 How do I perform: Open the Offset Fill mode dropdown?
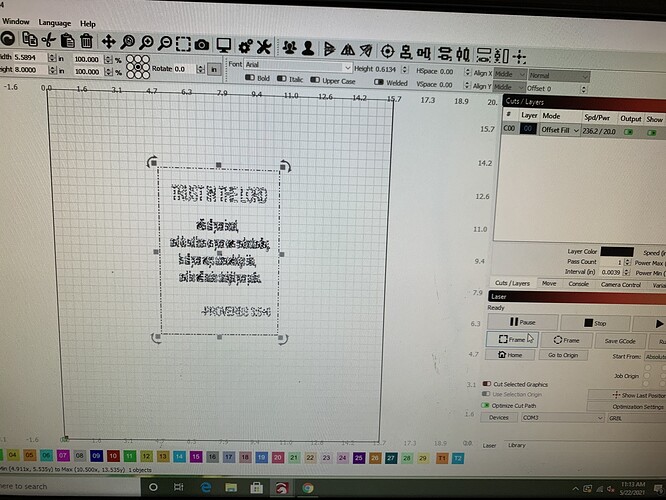coord(560,130)
